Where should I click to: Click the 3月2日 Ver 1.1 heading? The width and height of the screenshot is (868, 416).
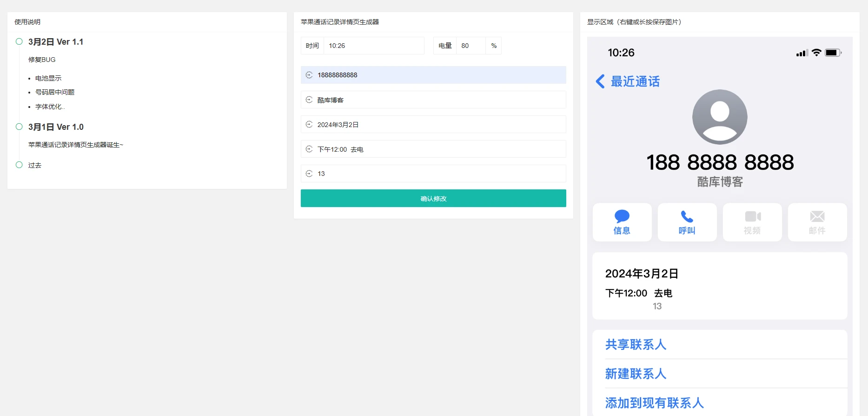[x=56, y=42]
